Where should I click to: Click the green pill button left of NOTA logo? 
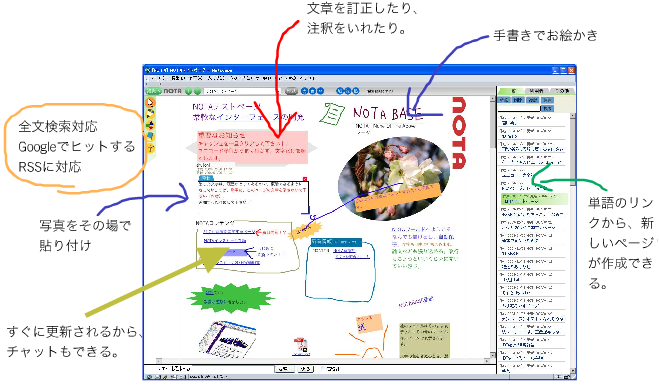pyautogui.click(x=153, y=91)
